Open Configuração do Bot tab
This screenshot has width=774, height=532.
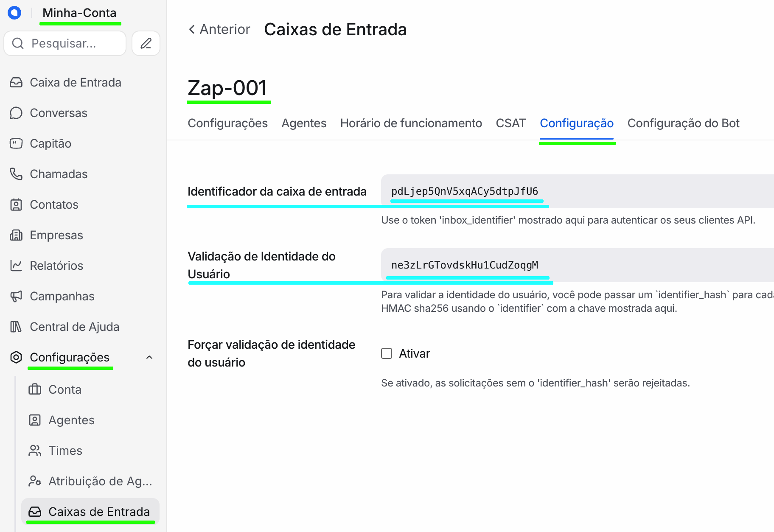[x=683, y=123]
